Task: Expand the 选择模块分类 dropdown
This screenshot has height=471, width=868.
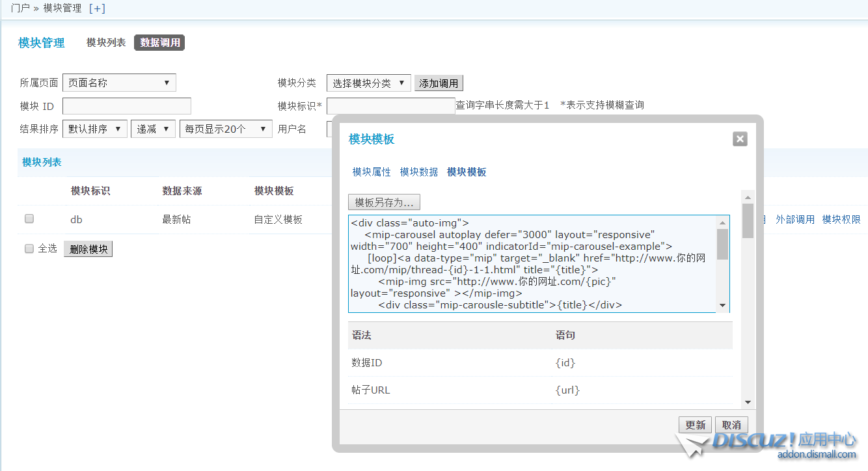Action: [368, 83]
